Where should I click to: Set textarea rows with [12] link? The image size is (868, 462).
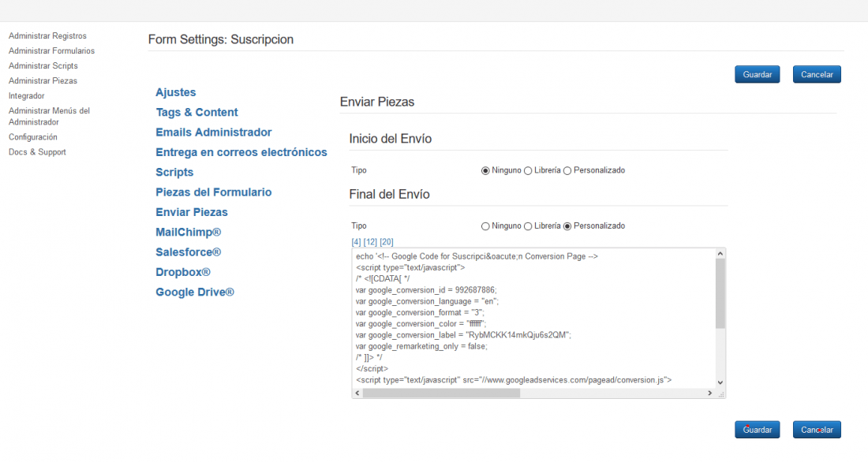(370, 242)
